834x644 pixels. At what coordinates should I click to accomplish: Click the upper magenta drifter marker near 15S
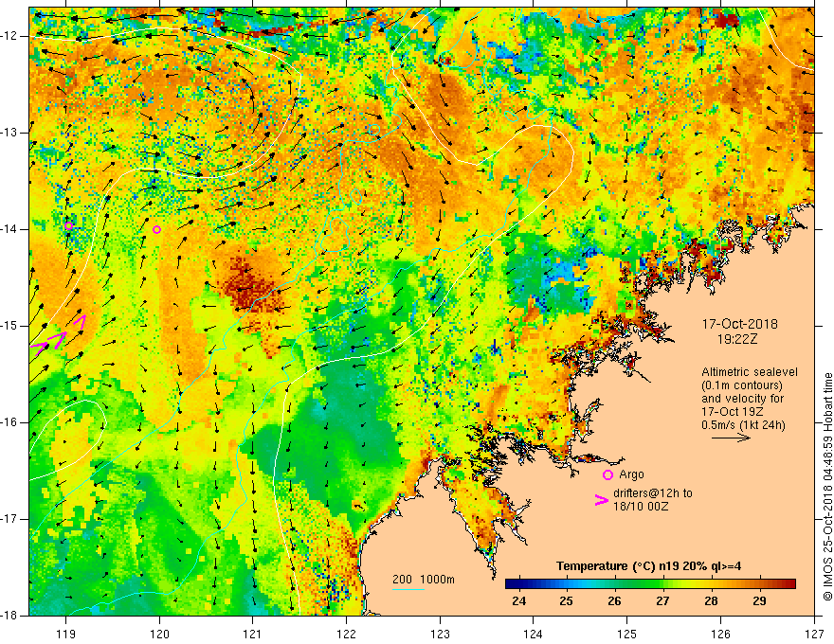click(x=80, y=321)
